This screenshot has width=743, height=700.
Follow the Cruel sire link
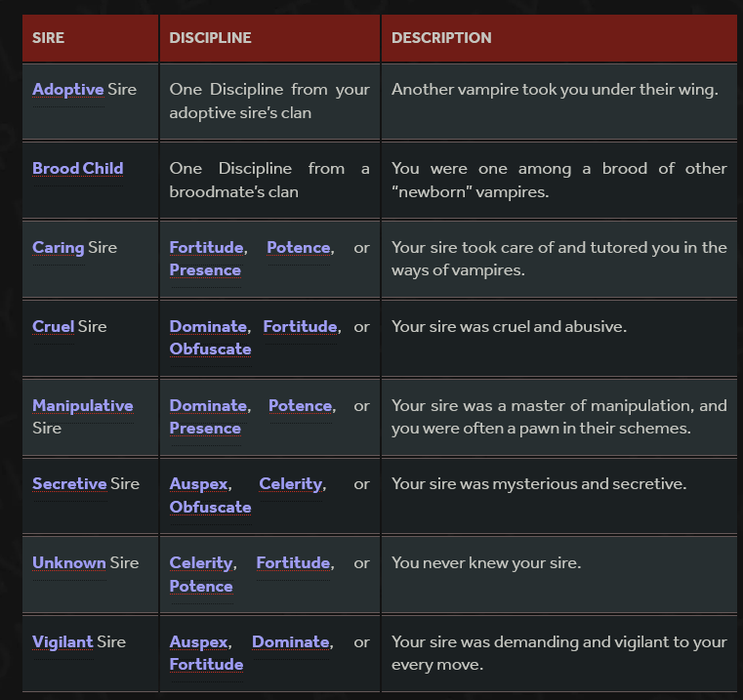click(x=53, y=326)
